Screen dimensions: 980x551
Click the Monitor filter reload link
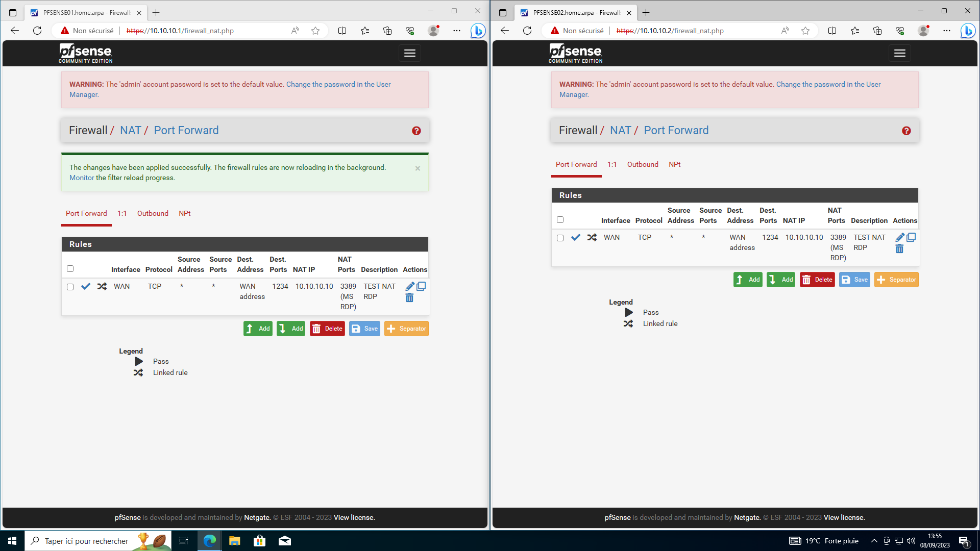82,178
